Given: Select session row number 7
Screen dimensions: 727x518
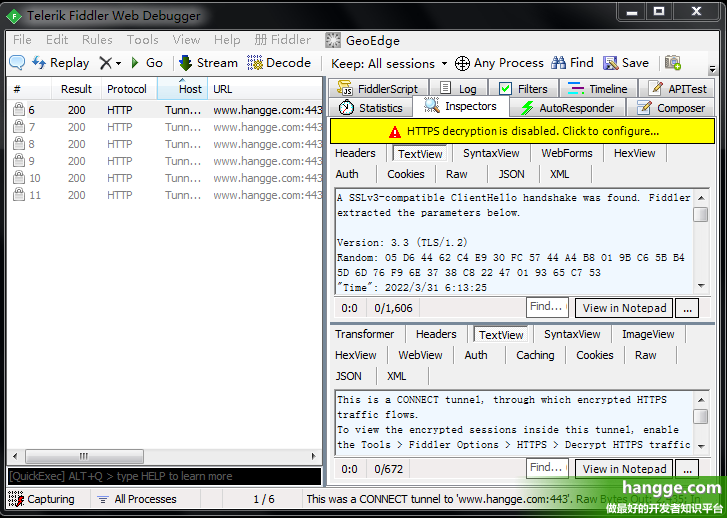Looking at the screenshot, I should point(165,127).
